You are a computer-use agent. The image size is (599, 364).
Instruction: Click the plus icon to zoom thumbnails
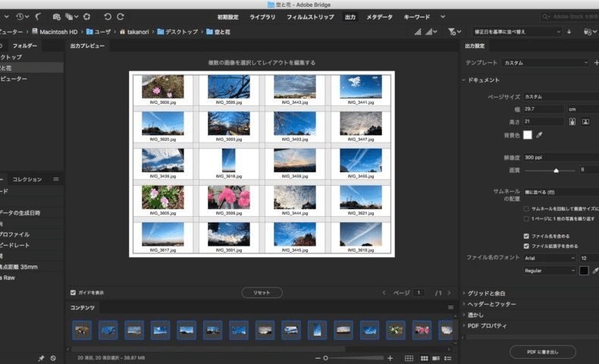pos(390,358)
